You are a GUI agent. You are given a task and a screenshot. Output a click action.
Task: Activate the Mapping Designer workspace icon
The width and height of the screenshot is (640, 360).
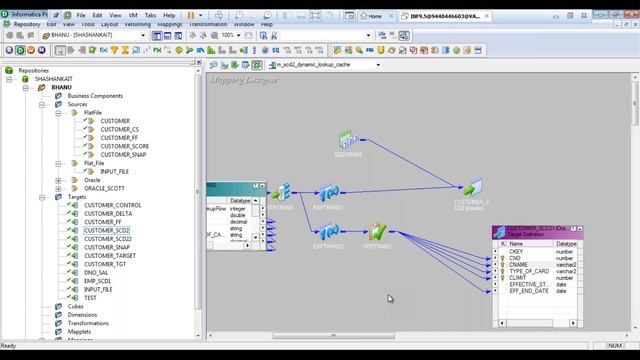[x=256, y=65]
